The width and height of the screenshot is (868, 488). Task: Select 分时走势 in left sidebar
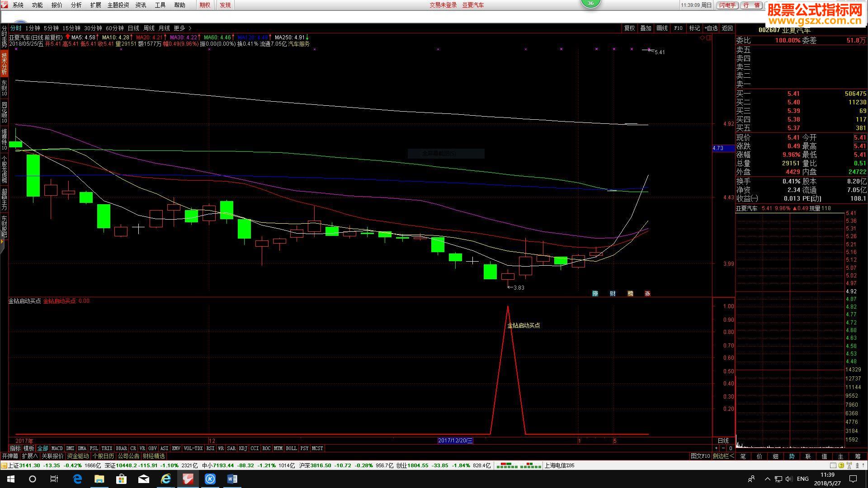pos(4,36)
